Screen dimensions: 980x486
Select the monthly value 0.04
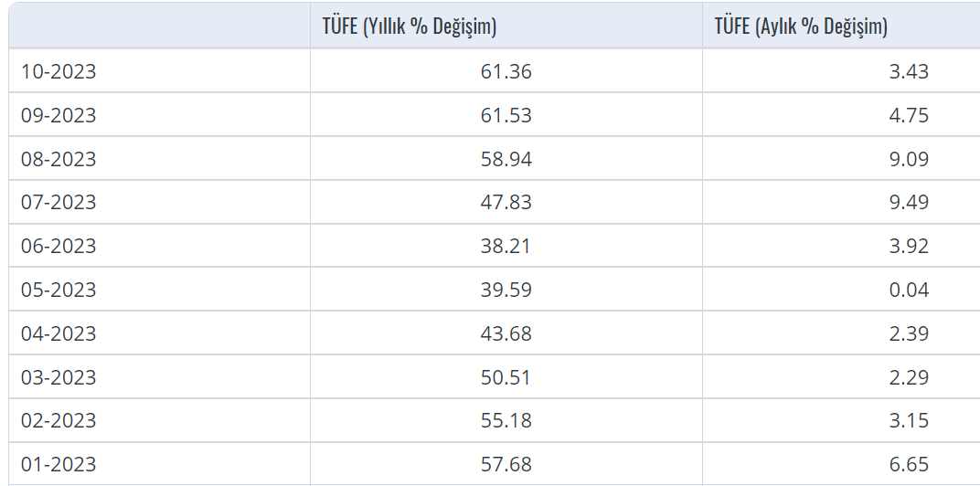point(909,290)
